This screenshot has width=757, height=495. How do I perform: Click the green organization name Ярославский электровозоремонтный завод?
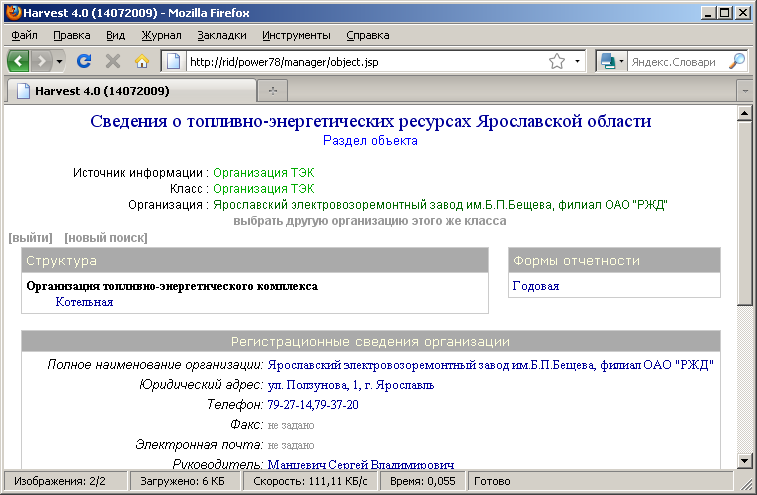coord(440,205)
